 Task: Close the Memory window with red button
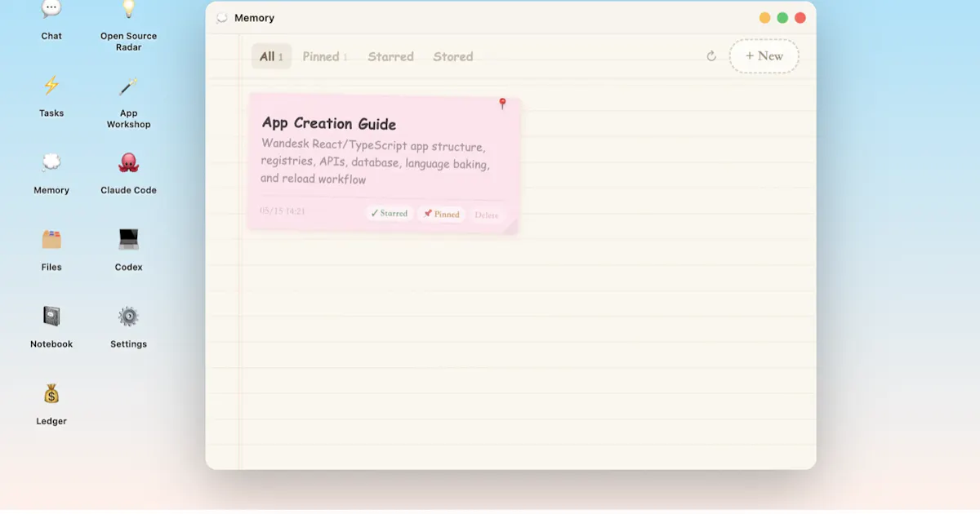click(800, 18)
